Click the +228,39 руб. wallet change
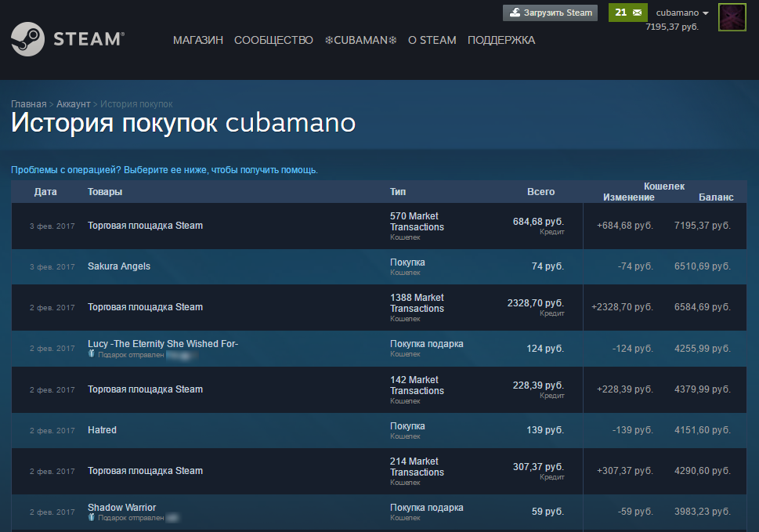This screenshot has height=532, width=759. click(x=625, y=389)
